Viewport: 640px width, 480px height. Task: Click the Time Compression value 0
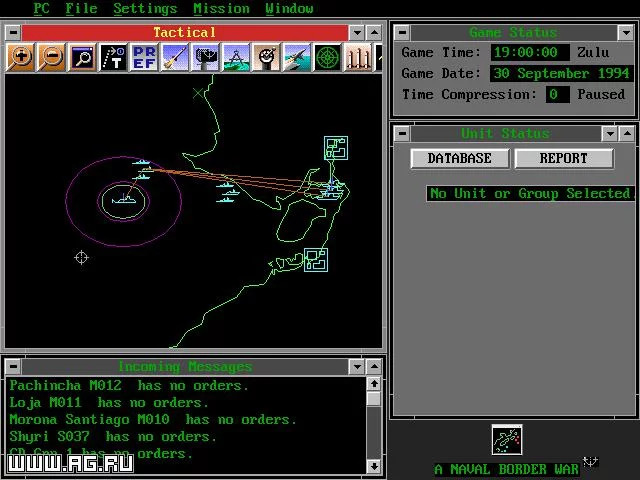[x=557, y=95]
